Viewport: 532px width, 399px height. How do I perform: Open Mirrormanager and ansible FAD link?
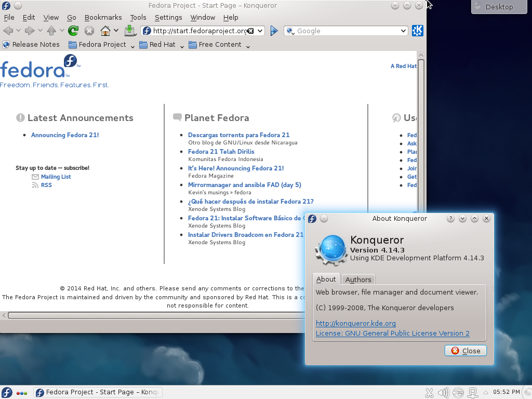point(245,185)
